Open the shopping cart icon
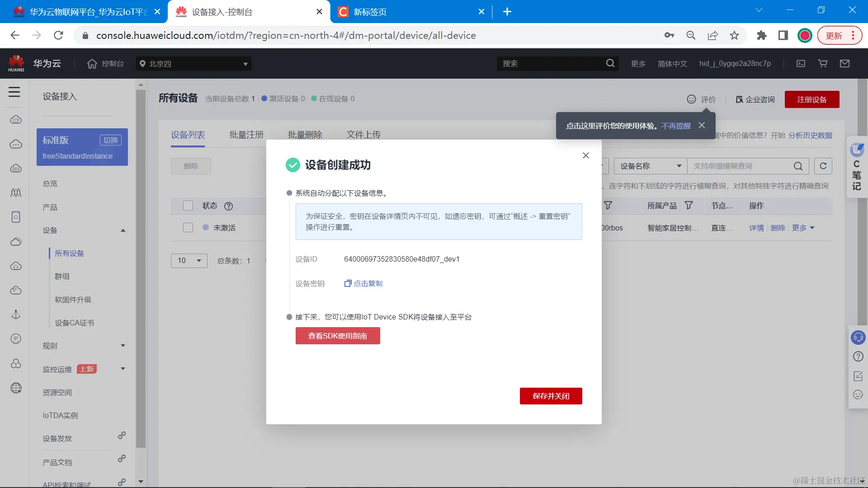The height and width of the screenshot is (488, 868). pyautogui.click(x=823, y=64)
